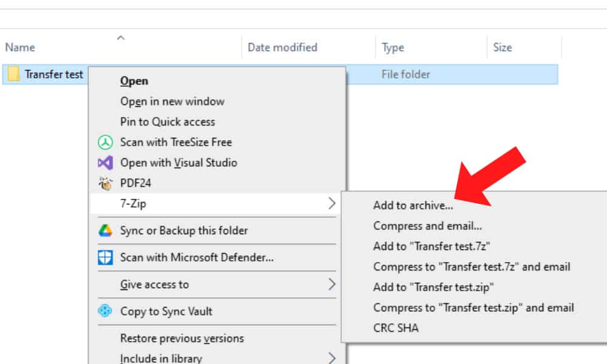Sort by Date modified column header
Viewport: 607px width, 364px height.
pos(282,47)
